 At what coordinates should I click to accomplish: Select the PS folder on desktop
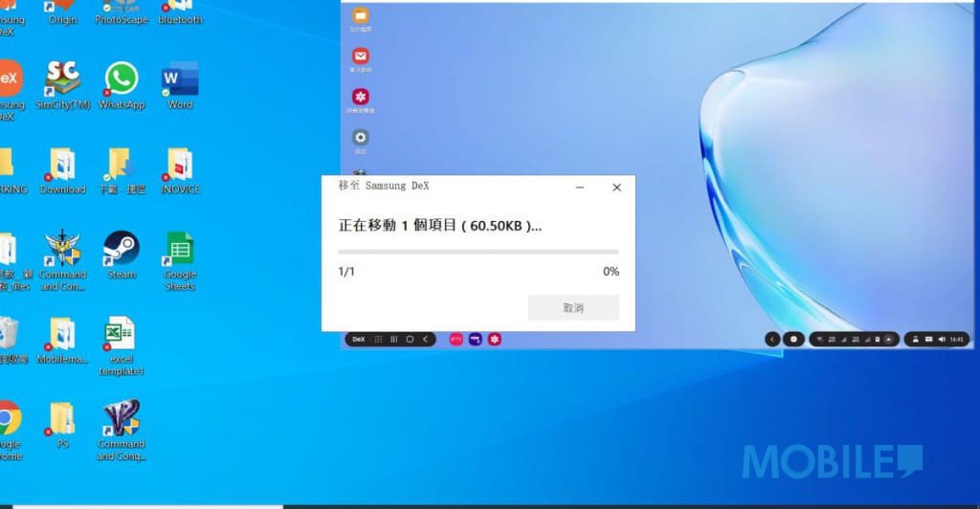pyautogui.click(x=62, y=425)
